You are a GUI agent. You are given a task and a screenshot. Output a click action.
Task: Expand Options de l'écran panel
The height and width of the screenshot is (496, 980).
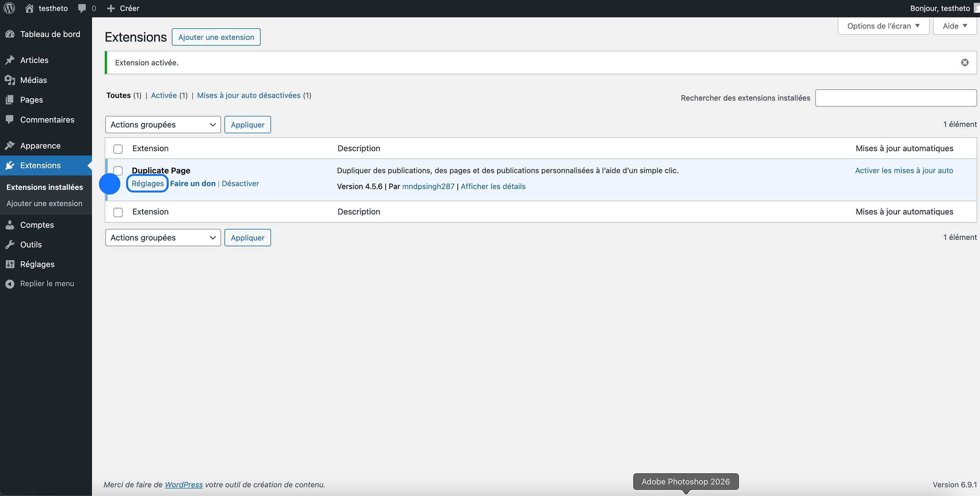tap(883, 25)
